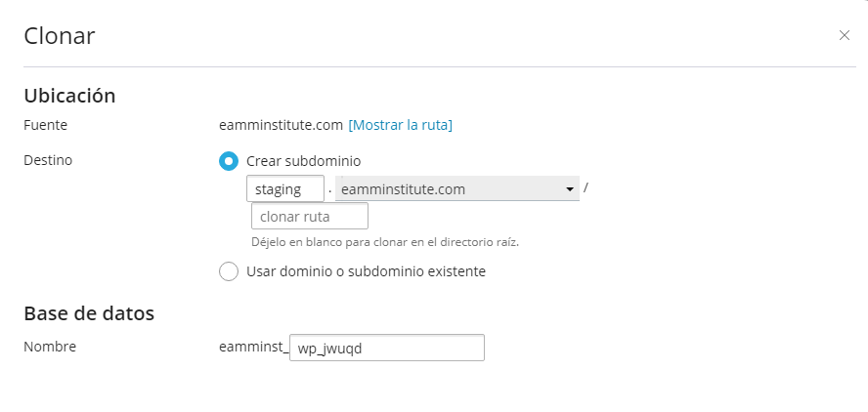Click the Clonar dialog title

coord(60,36)
